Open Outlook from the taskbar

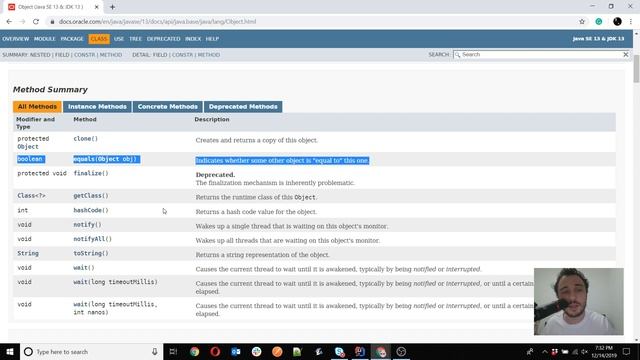tap(236, 351)
